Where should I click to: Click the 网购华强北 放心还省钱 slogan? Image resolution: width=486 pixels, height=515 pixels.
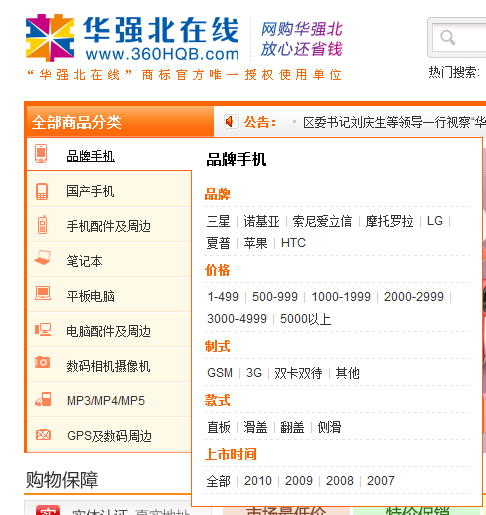pyautogui.click(x=302, y=39)
